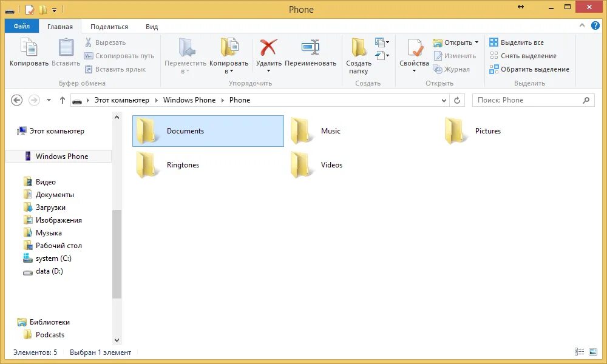Switch to the View (Вид) tab
607x364 pixels.
152,27
